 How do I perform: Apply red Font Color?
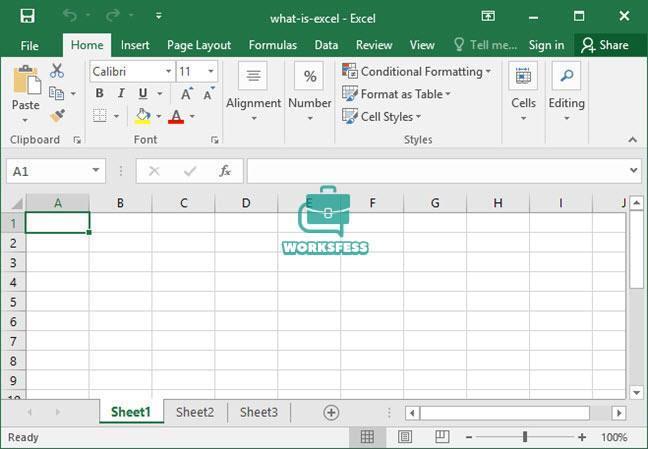coord(176,116)
